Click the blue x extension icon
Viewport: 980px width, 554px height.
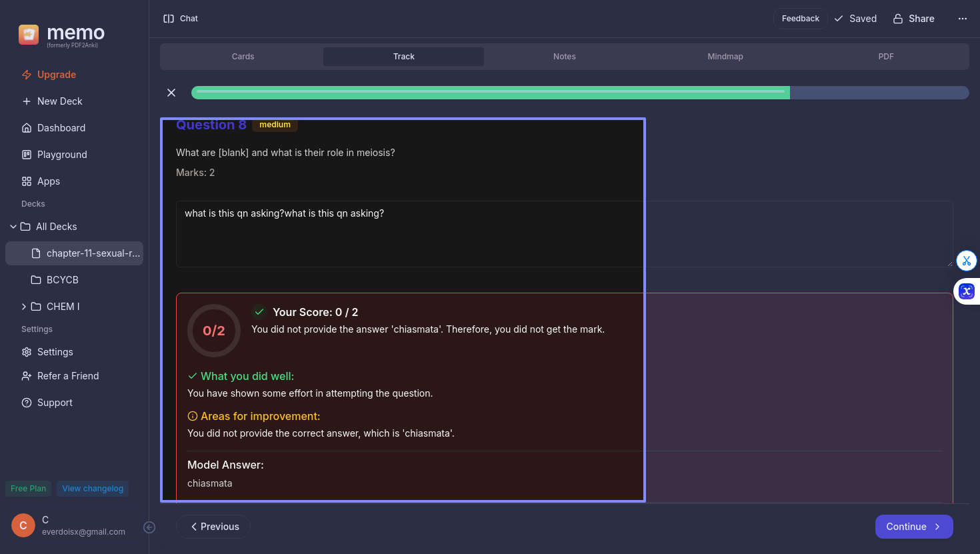[x=967, y=291]
